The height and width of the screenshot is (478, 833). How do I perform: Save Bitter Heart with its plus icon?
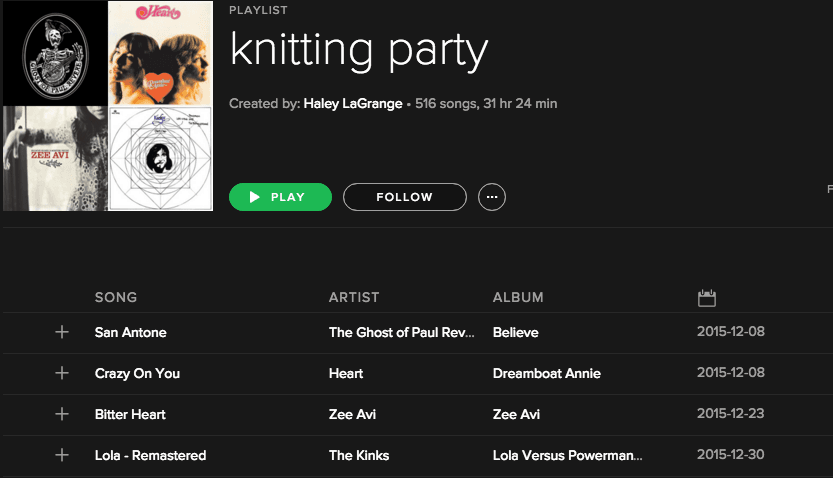coord(62,414)
